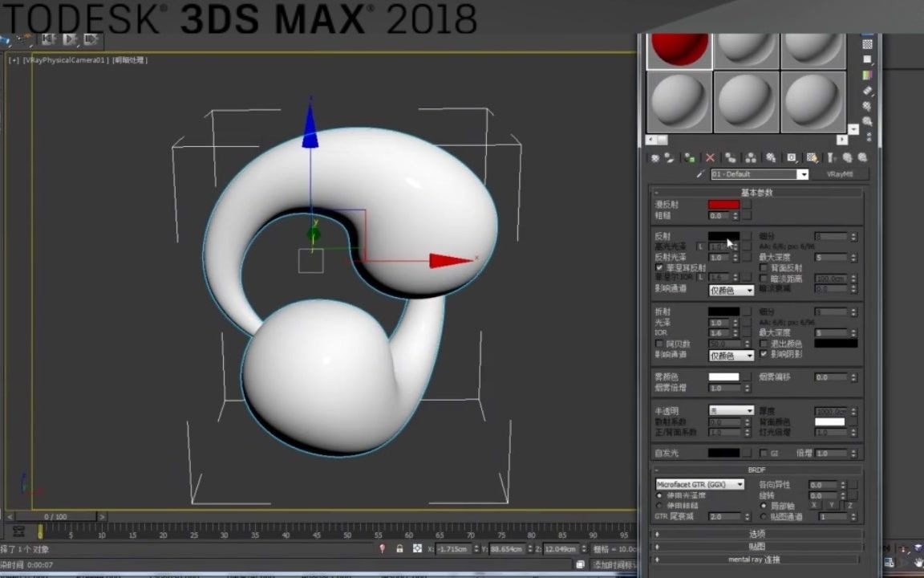The height and width of the screenshot is (578, 924).
Task: Uncheck the 菲涅耳反射 checkbox
Action: coord(659,267)
